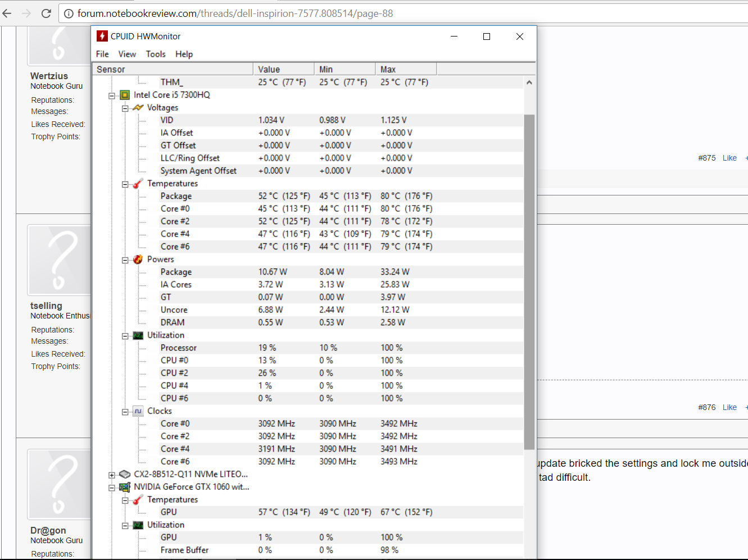Click the browser forward arrow
Viewport: 748px width, 560px height.
tap(26, 13)
